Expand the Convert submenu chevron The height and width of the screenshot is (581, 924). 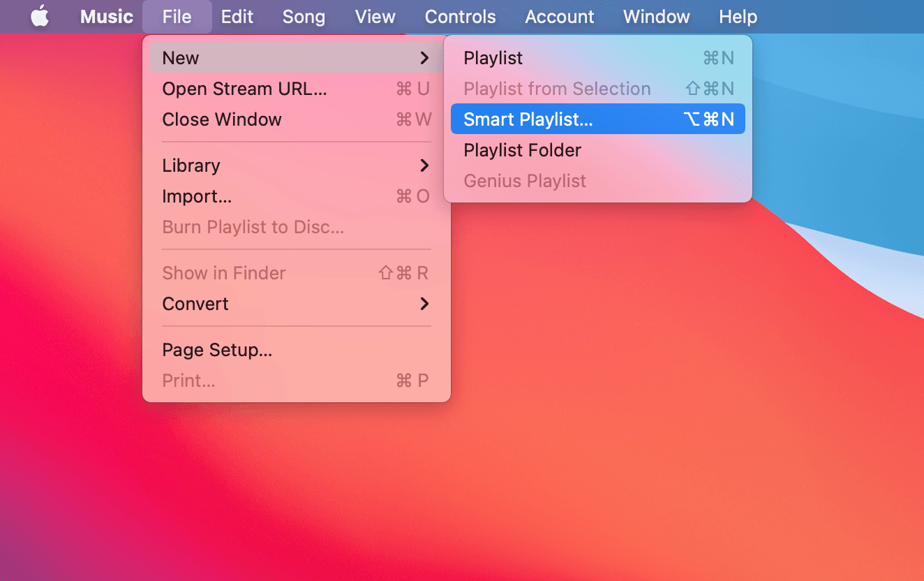[x=424, y=304]
